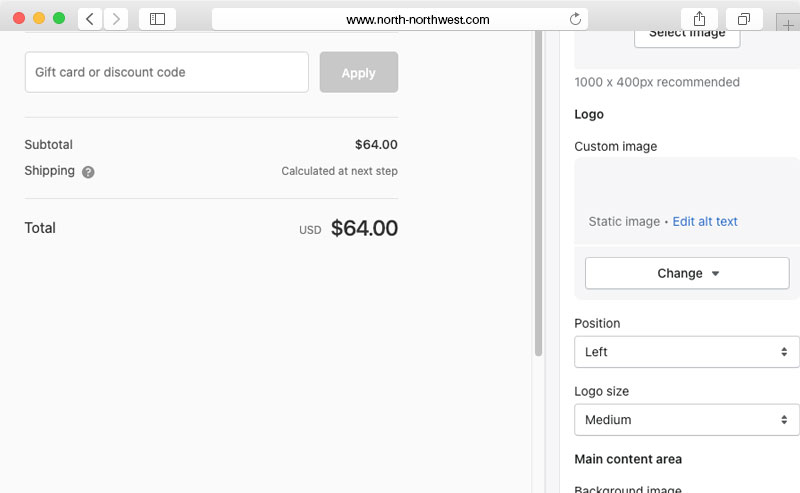Show the Safari sidebar
Viewport: 800px width, 493px height.
click(157, 19)
